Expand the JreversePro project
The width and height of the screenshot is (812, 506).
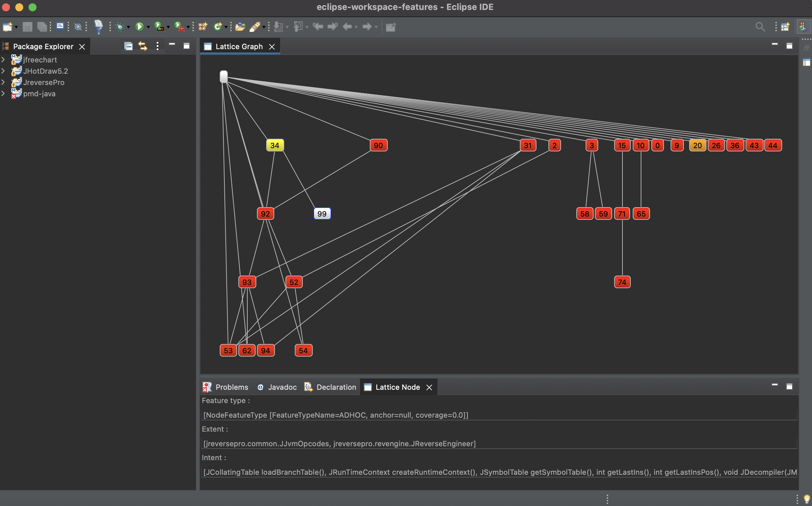(x=3, y=82)
